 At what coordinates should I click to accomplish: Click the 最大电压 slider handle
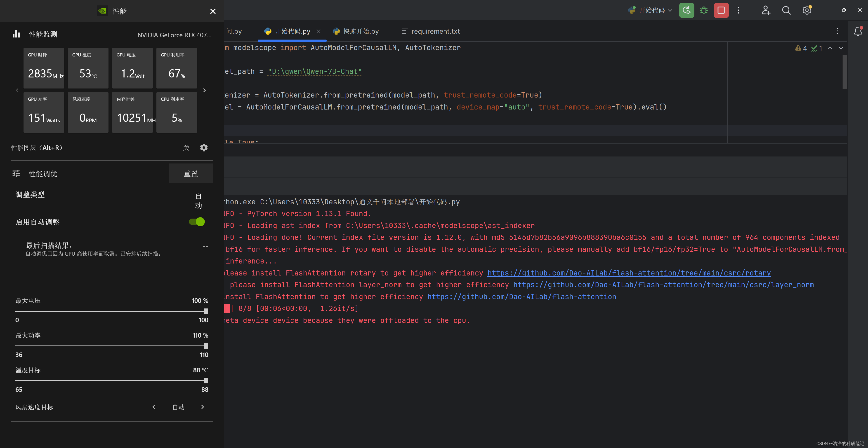pos(206,311)
